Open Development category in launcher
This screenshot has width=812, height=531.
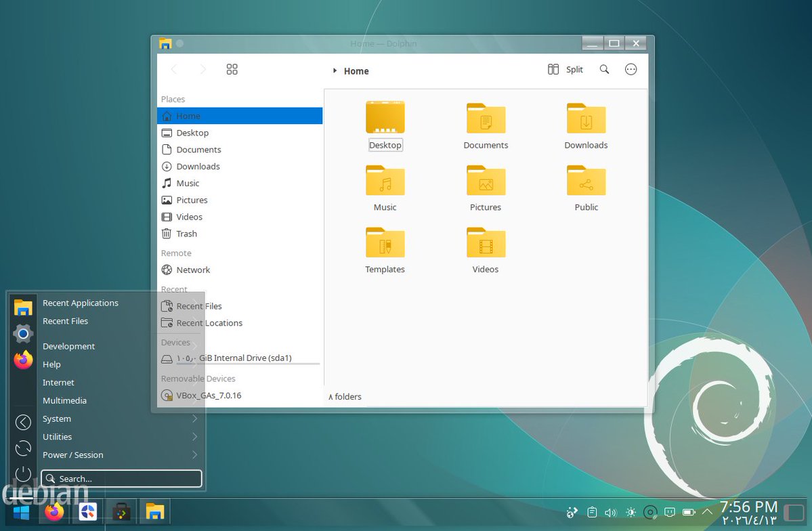(x=121, y=347)
